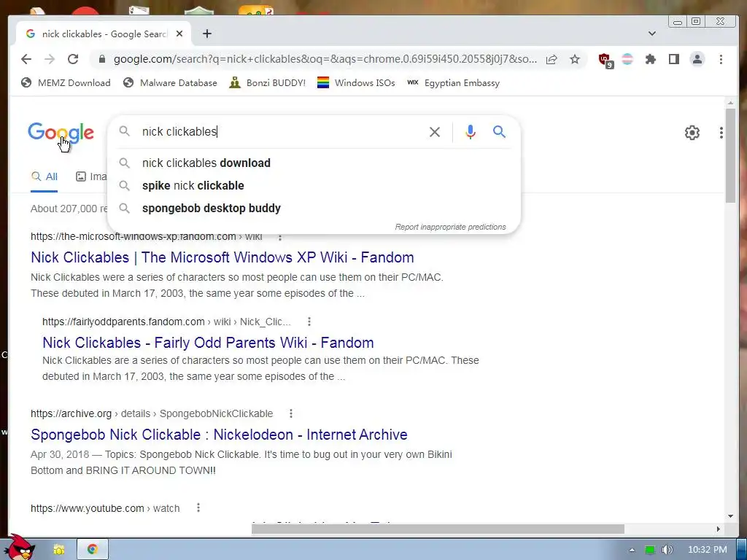Open Malware Database bookmark
Screen dimensions: 747x560
point(170,83)
